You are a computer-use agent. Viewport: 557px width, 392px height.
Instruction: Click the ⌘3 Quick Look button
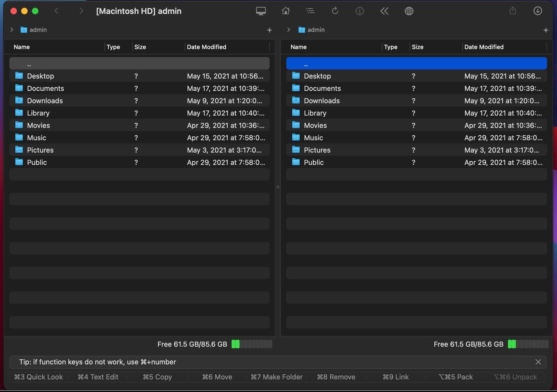pyautogui.click(x=38, y=377)
